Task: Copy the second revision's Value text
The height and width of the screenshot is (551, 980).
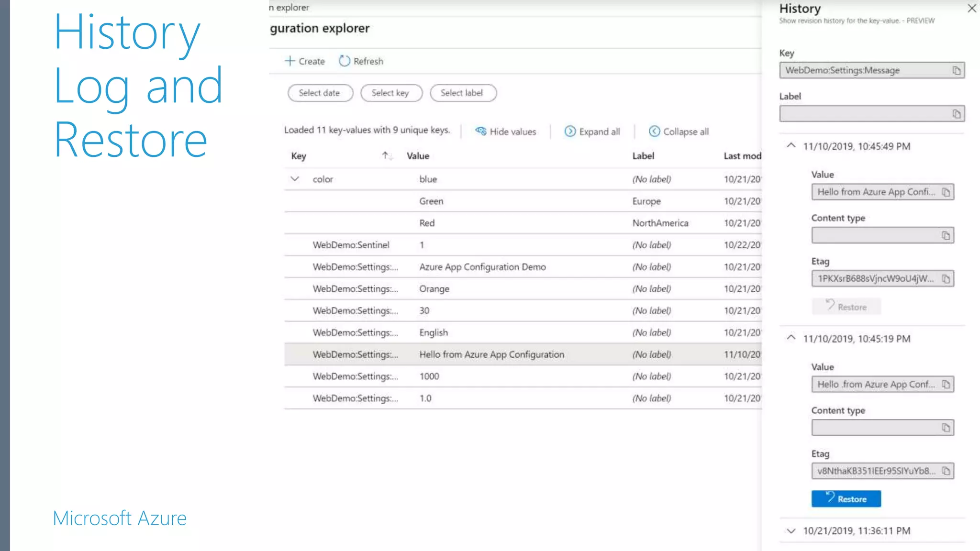Action: pos(946,385)
